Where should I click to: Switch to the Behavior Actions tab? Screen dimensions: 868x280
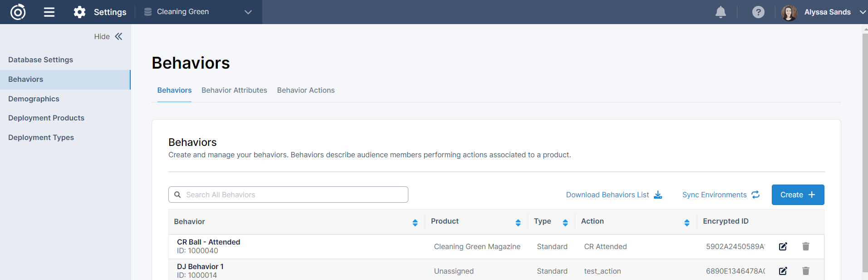(x=306, y=90)
